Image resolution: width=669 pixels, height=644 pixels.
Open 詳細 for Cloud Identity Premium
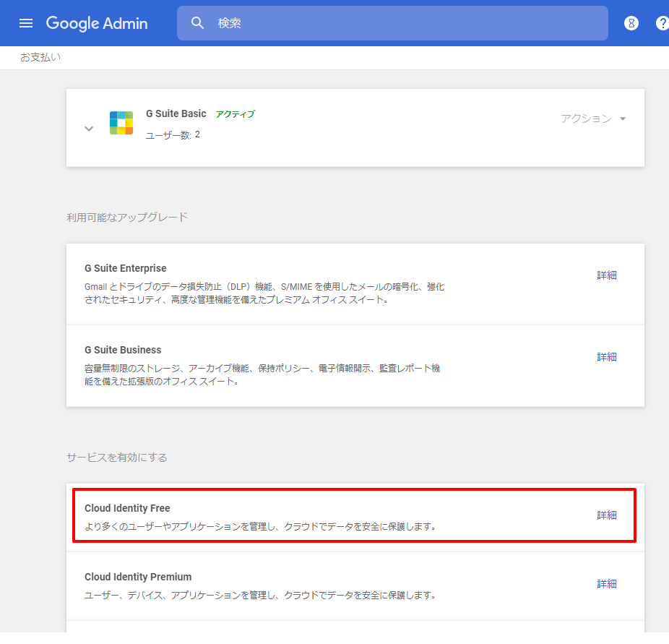pyautogui.click(x=607, y=584)
